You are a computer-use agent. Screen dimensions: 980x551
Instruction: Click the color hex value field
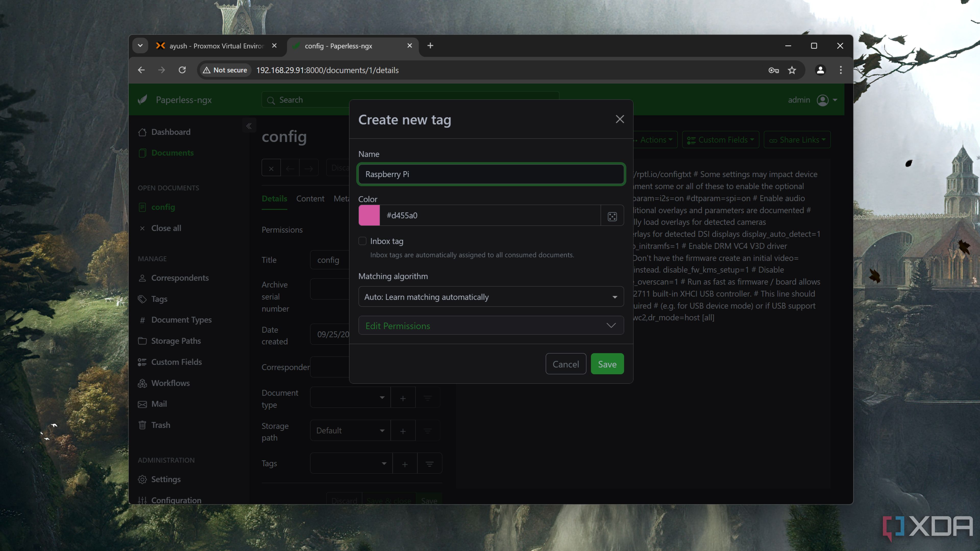point(490,216)
